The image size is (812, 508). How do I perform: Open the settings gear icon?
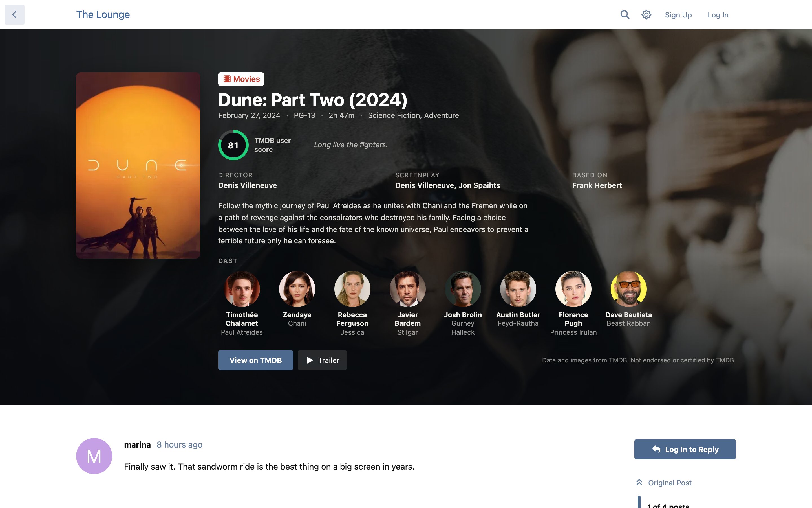click(646, 14)
